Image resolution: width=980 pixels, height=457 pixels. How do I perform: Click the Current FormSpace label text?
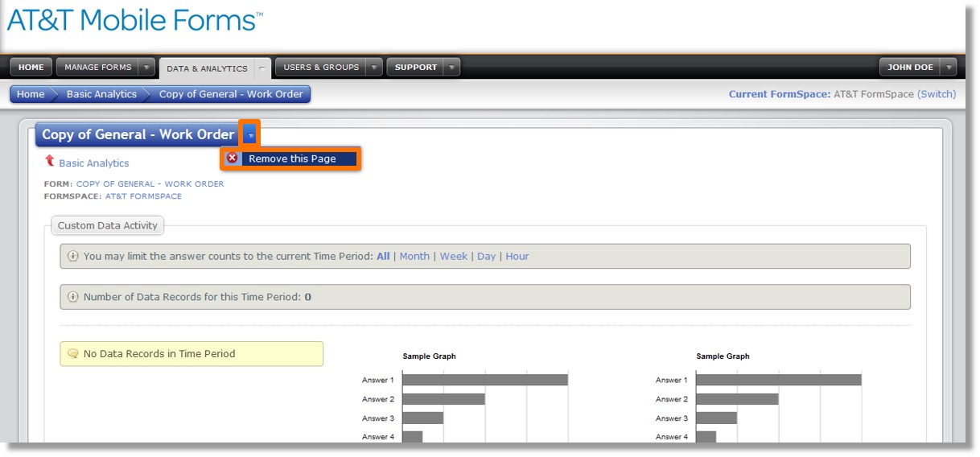click(x=780, y=94)
